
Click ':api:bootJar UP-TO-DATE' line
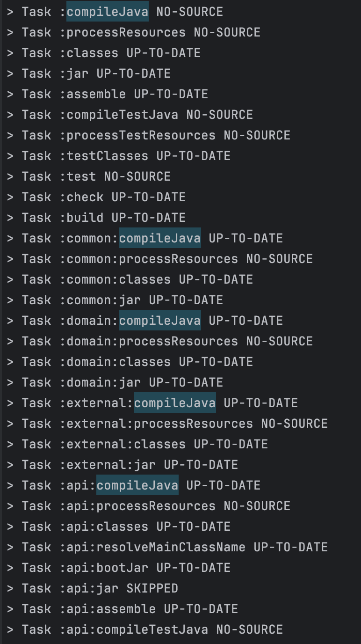coord(119,568)
